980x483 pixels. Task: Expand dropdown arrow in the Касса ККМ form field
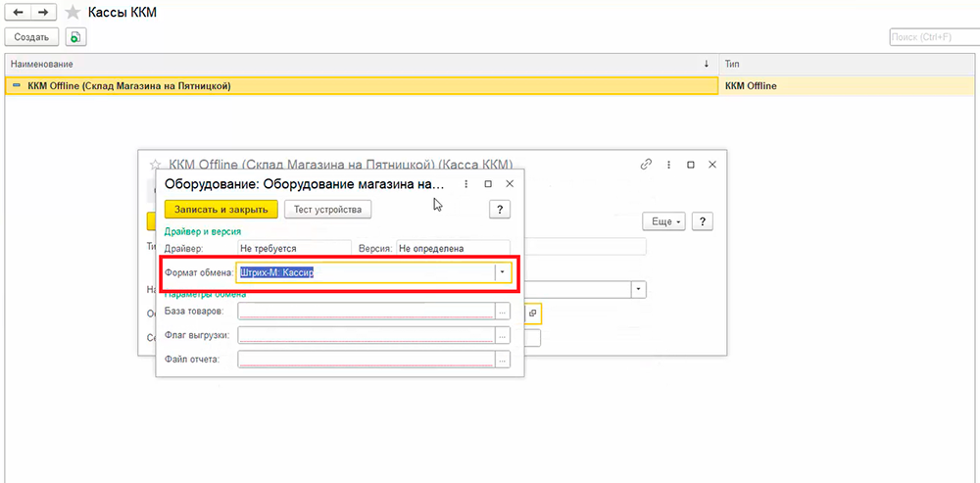click(639, 289)
